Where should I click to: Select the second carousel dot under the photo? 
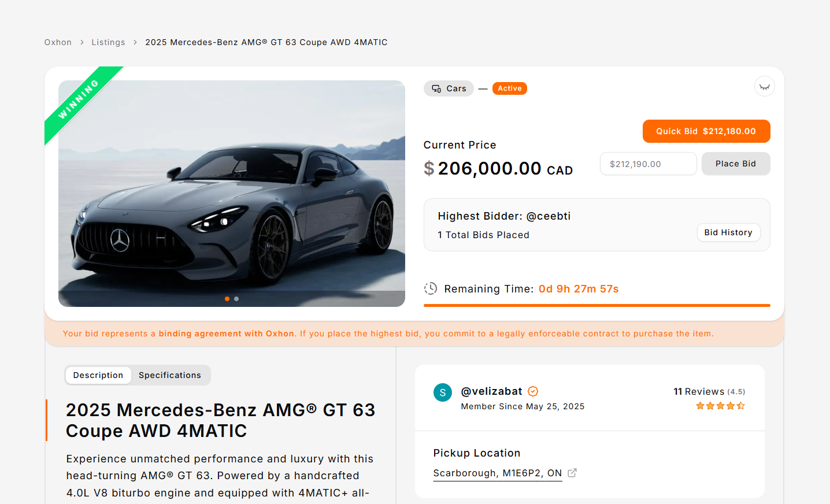click(236, 299)
